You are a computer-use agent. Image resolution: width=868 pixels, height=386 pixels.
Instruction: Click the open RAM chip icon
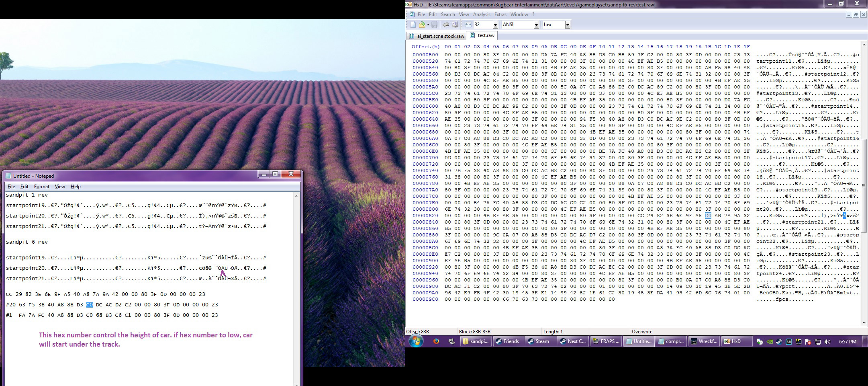446,25
